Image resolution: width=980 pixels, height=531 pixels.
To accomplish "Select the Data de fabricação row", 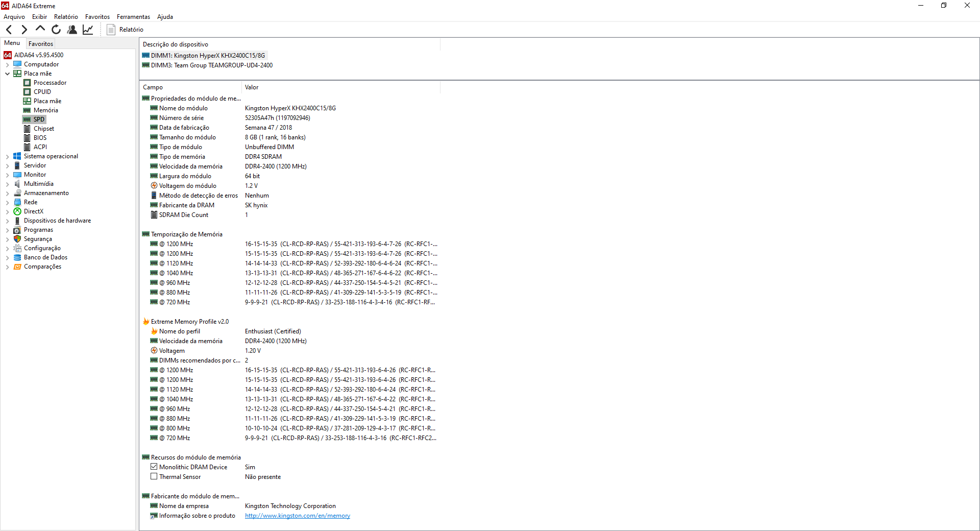I will pyautogui.click(x=290, y=128).
